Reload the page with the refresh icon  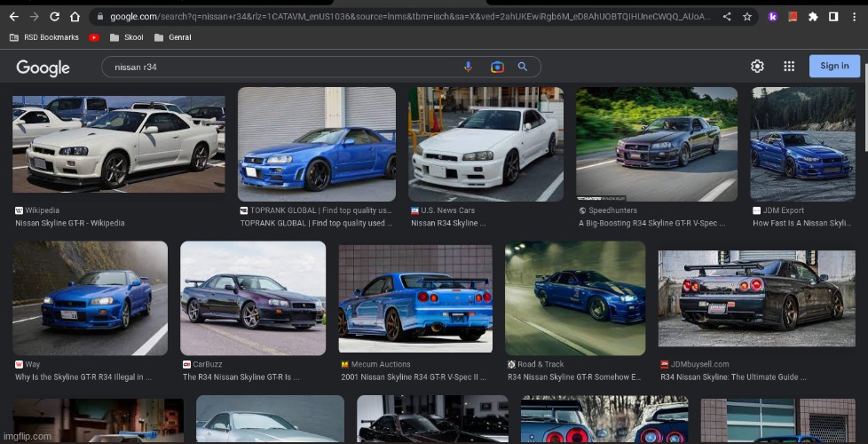tap(54, 17)
